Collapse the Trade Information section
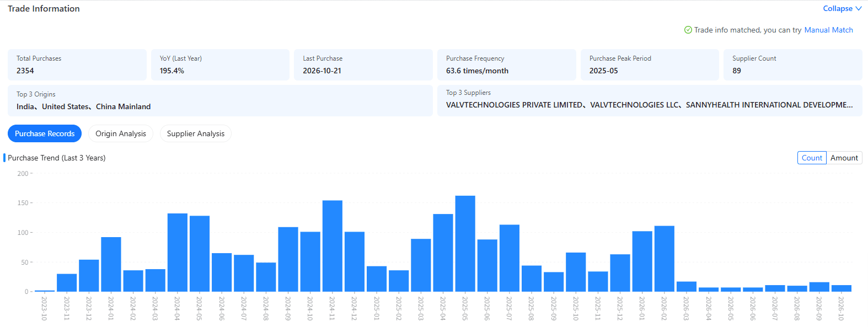868x327 pixels. click(x=842, y=9)
